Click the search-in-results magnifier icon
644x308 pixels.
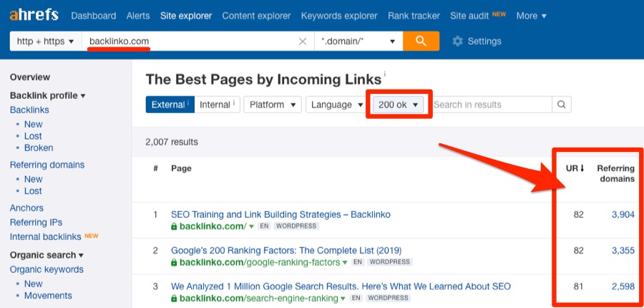tap(562, 105)
